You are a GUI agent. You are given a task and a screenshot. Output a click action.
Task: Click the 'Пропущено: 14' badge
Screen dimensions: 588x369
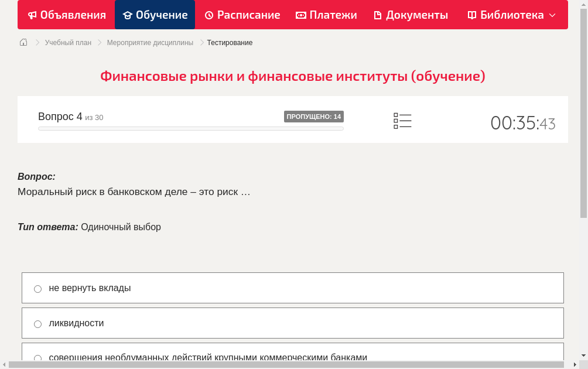(313, 117)
